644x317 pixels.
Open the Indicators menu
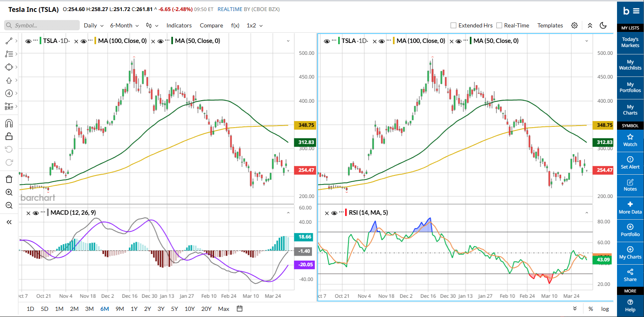[179, 25]
